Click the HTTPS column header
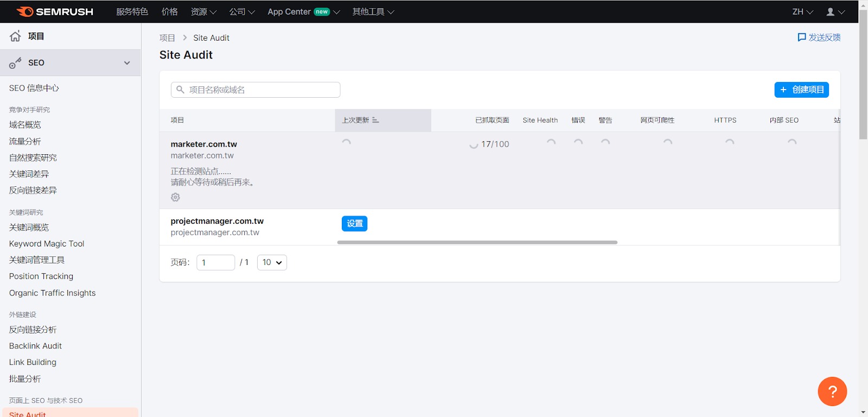This screenshot has height=417, width=868. tap(725, 120)
